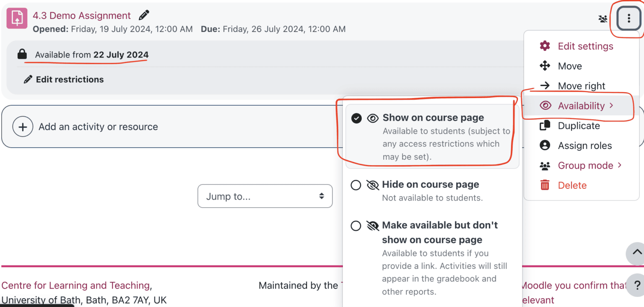Select Assign roles from the menu
Viewport: 644px width, 307px height.
pos(584,145)
